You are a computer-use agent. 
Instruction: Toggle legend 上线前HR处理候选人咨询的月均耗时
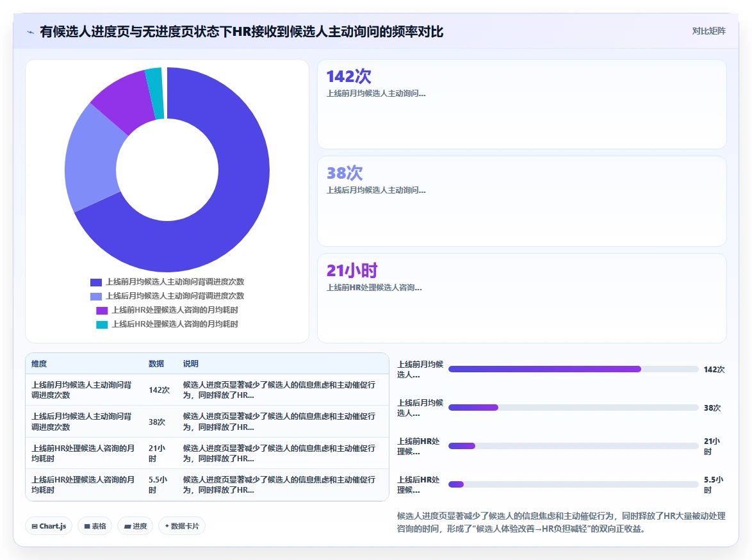coord(167,310)
